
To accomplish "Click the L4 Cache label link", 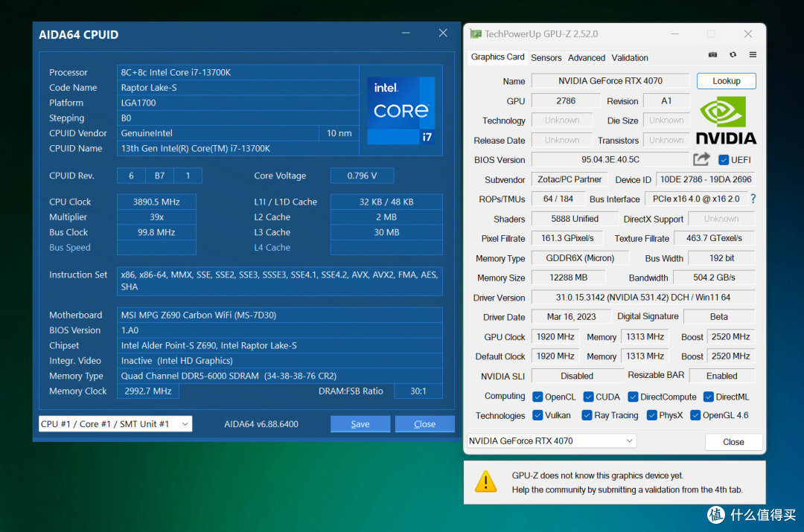I will coord(272,248).
